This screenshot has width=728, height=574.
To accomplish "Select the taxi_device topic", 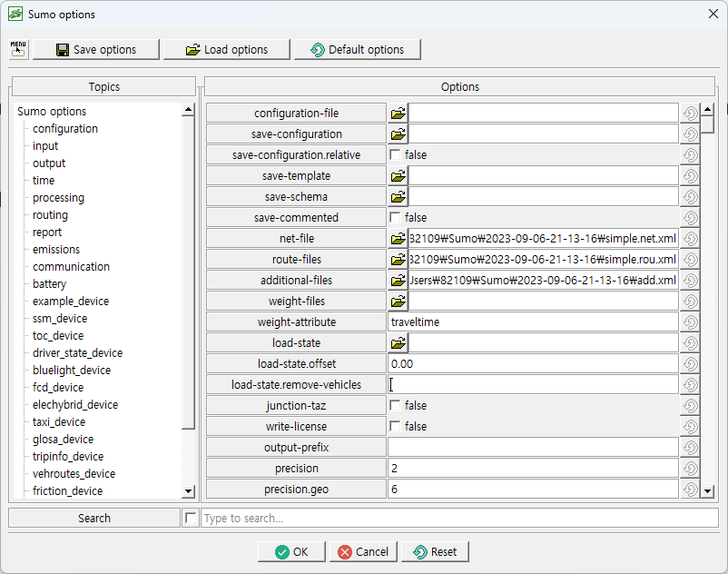I will click(59, 421).
